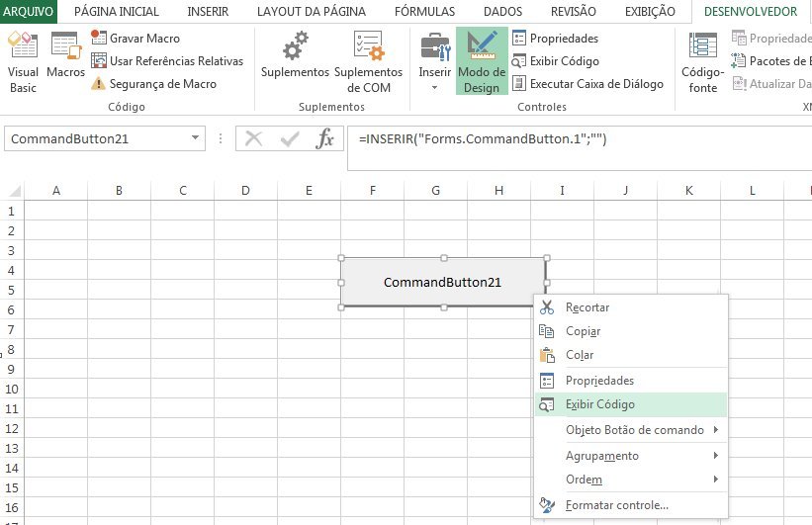The height and width of the screenshot is (525, 812).
Task: Select Formatar controle... in context menu
Action: click(616, 505)
